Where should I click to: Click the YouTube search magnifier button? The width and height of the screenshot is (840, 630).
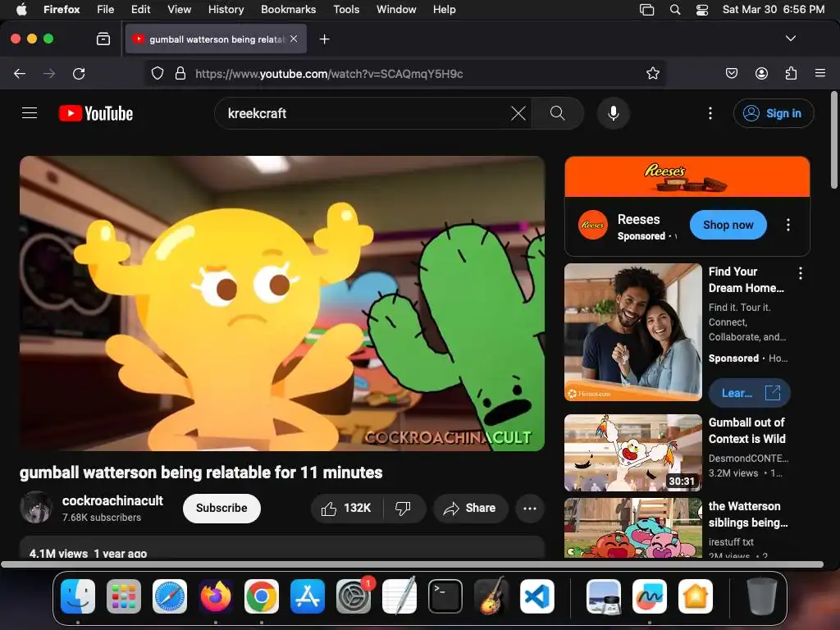tap(557, 113)
